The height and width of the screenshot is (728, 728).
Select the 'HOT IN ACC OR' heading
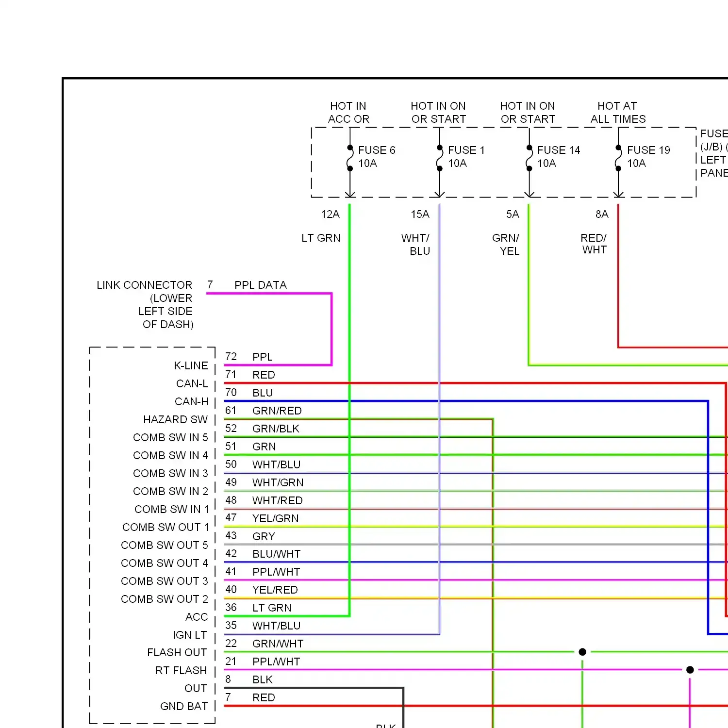coord(348,113)
